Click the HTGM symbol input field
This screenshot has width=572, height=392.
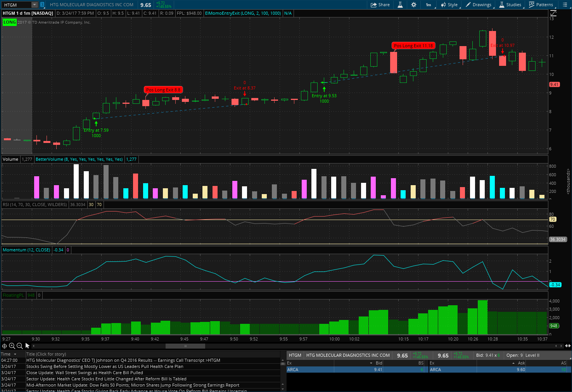pyautogui.click(x=16, y=5)
